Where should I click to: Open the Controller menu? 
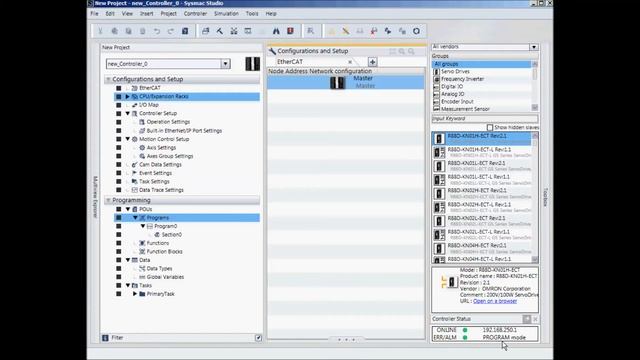pyautogui.click(x=195, y=13)
